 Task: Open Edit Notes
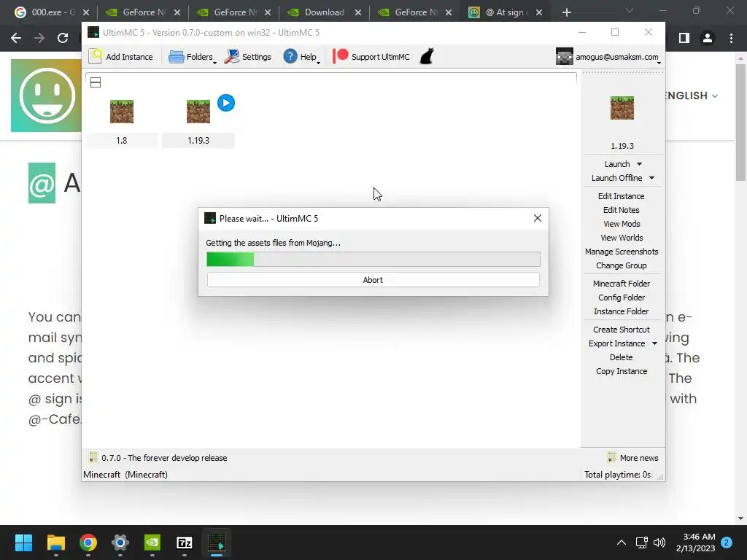622,210
